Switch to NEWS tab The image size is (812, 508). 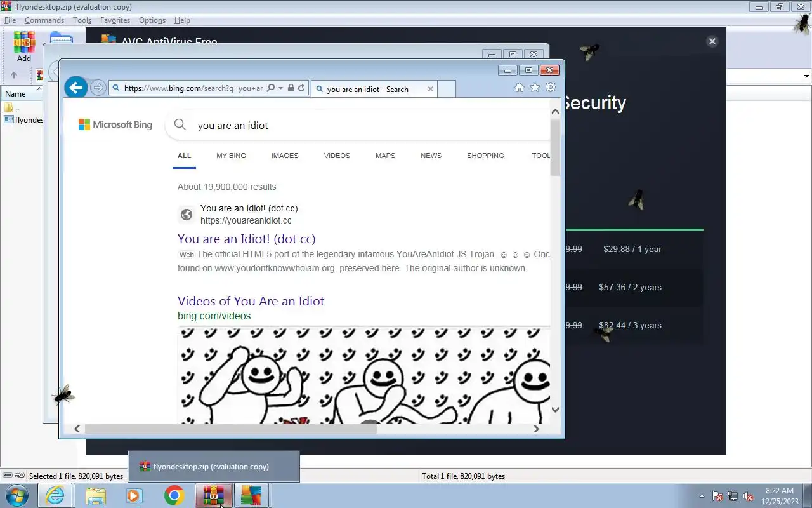(x=431, y=156)
